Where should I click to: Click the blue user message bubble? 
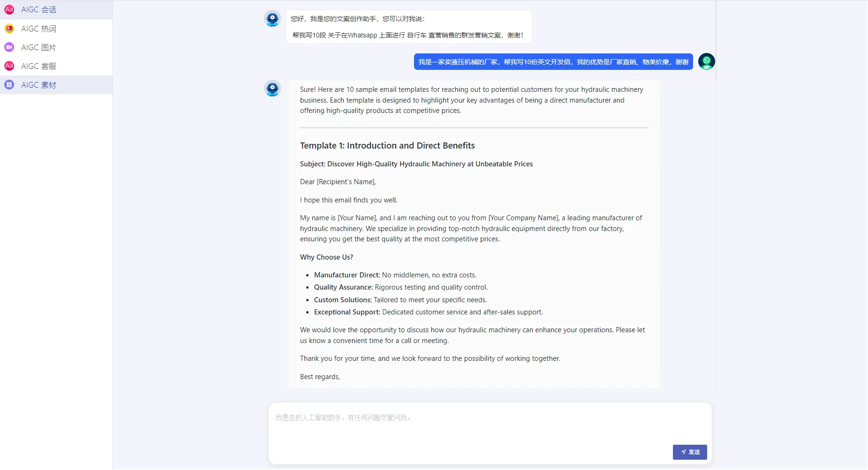(x=553, y=62)
